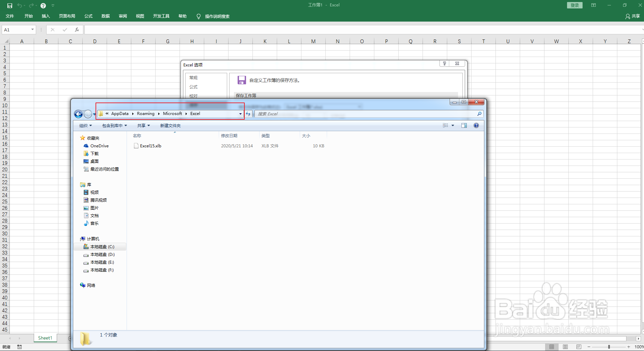The height and width of the screenshot is (351, 644).
Task: Click the change view icon in explorer
Action: 446,125
